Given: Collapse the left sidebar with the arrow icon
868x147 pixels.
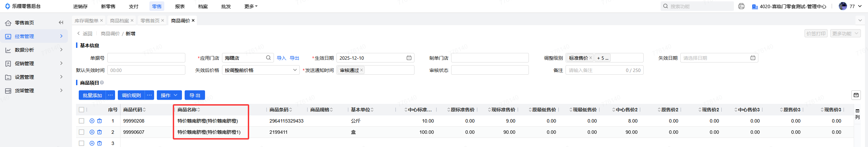Looking at the screenshot, I should [61, 23].
